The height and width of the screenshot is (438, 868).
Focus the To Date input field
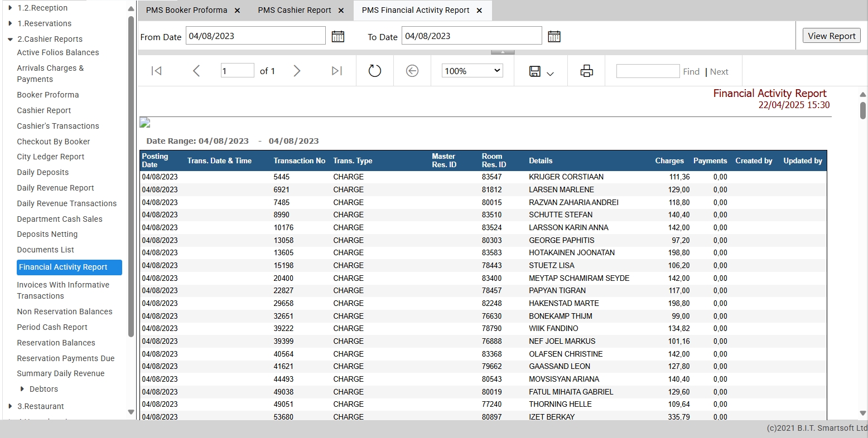click(x=472, y=36)
